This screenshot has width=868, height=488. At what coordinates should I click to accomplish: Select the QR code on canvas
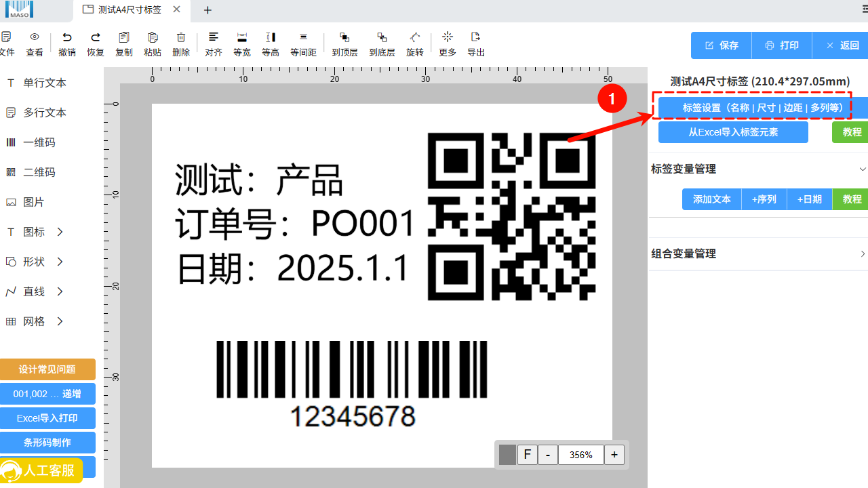pos(512,216)
